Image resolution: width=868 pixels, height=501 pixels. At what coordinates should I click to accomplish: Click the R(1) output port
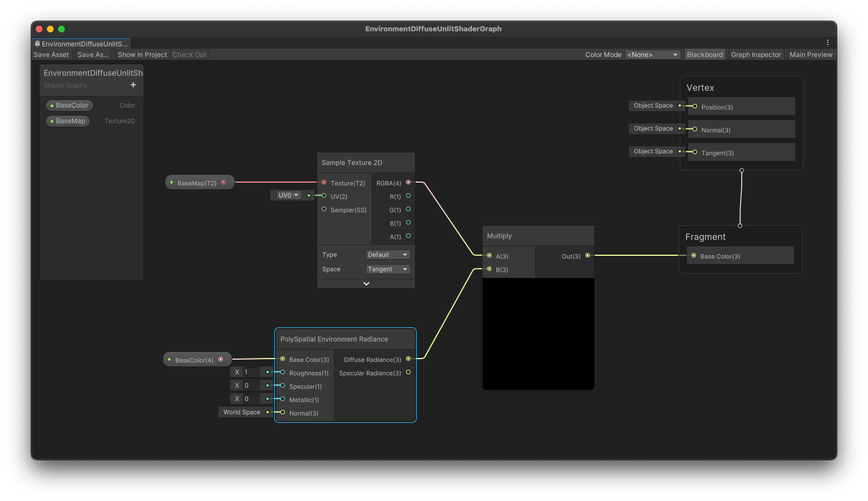(x=408, y=195)
